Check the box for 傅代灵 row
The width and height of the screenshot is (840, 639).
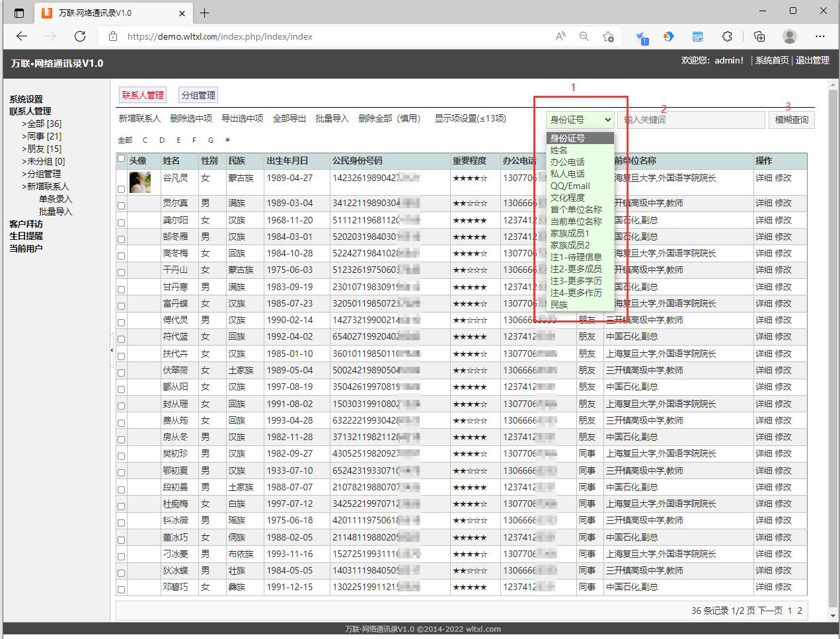[121, 322]
